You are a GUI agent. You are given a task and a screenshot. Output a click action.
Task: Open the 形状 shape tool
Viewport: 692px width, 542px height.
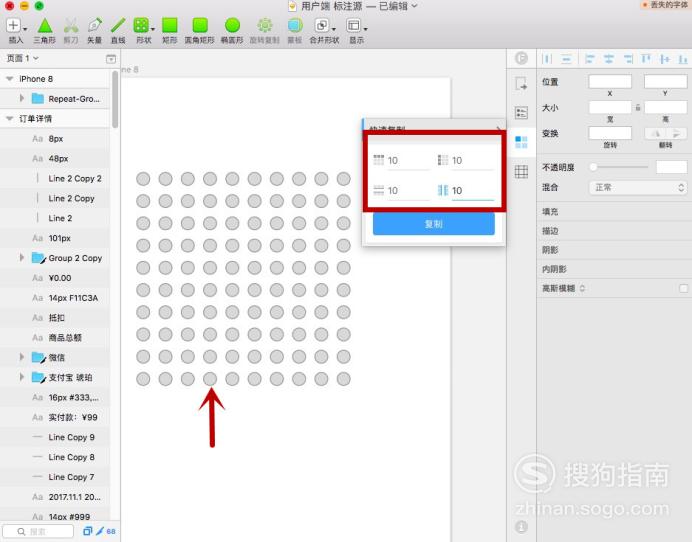pos(143,30)
